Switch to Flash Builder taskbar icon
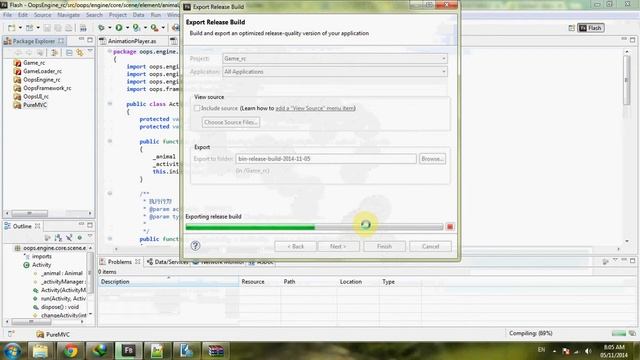This screenshot has width=640, height=360. pos(128,351)
